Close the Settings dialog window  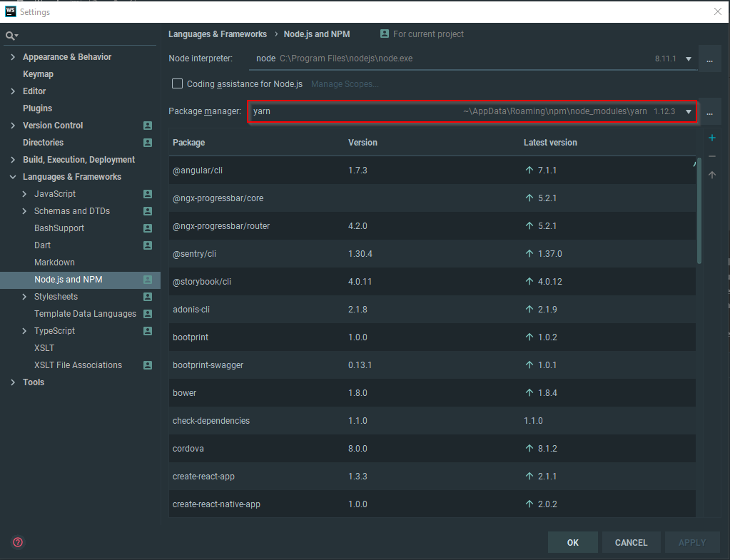click(x=717, y=11)
